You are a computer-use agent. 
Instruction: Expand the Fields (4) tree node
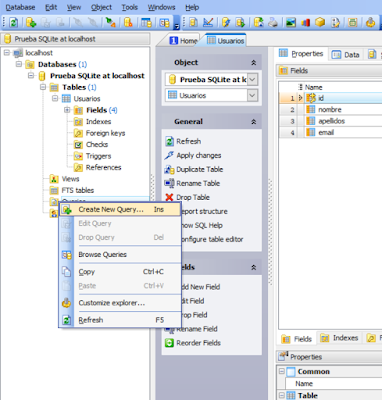[x=67, y=110]
